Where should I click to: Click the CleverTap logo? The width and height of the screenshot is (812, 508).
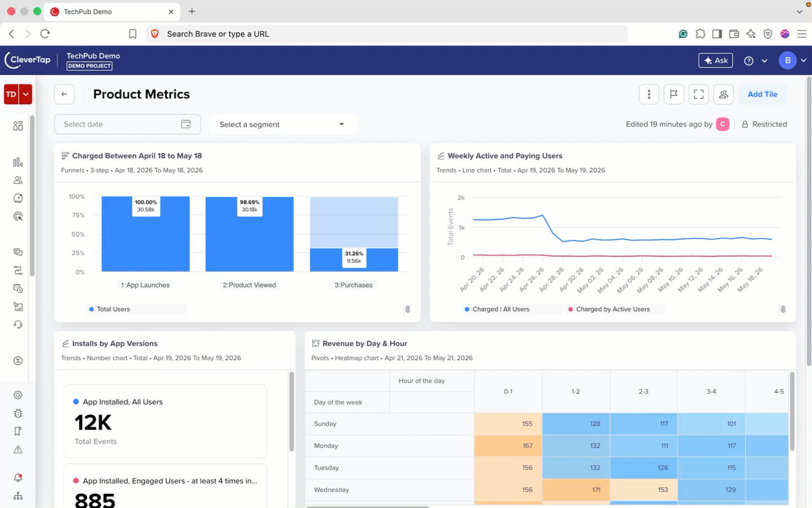click(28, 60)
